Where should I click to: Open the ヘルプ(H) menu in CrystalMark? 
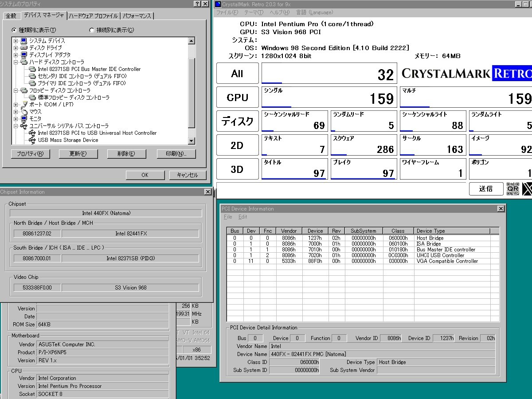pos(280,12)
